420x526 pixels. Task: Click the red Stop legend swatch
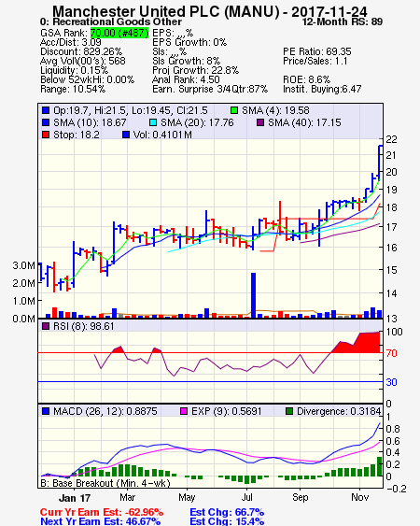[x=46, y=135]
